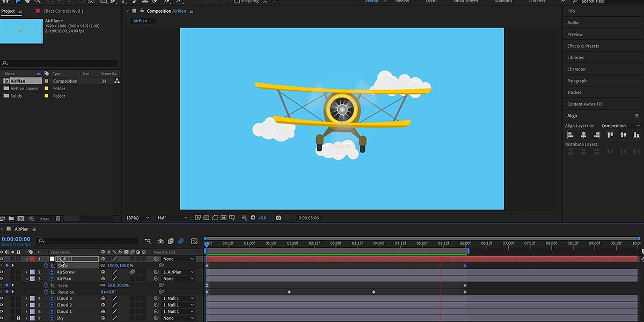The image size is (644, 322).
Task: Open show channel and color management
Action: (244, 218)
